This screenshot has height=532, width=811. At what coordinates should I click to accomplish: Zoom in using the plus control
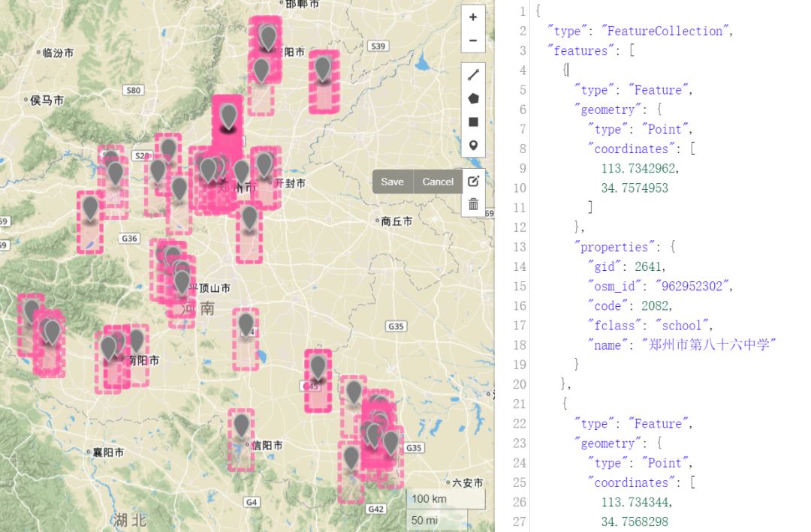(x=472, y=17)
